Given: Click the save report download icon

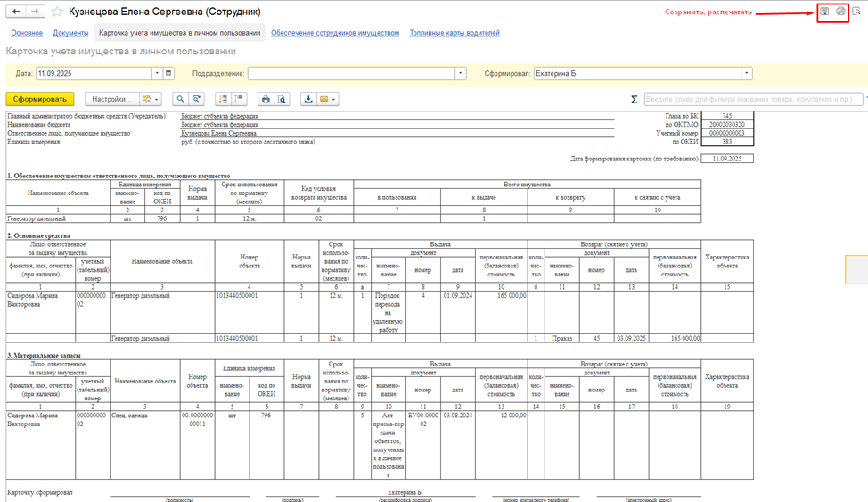Looking at the screenshot, I should [x=308, y=99].
